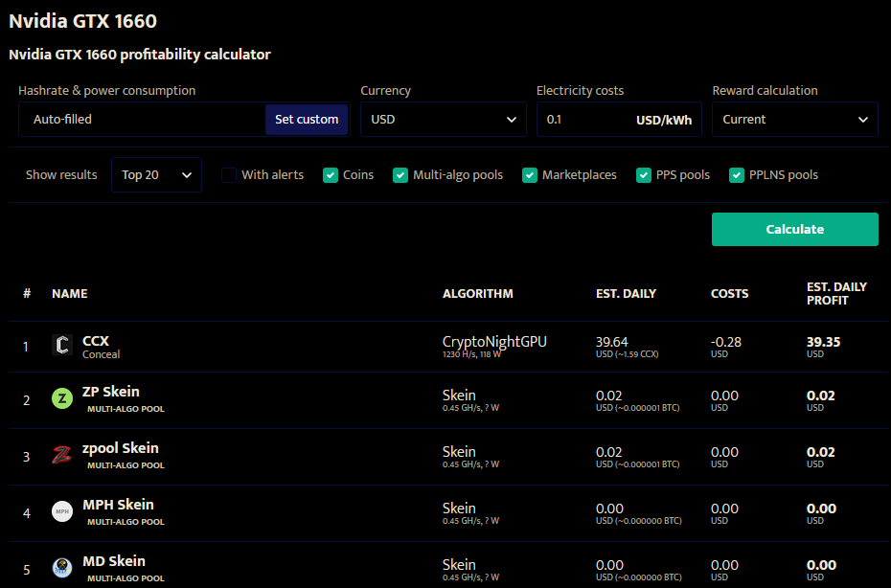Click the NAME column header
Screen dimensions: 891x588
[x=69, y=294]
